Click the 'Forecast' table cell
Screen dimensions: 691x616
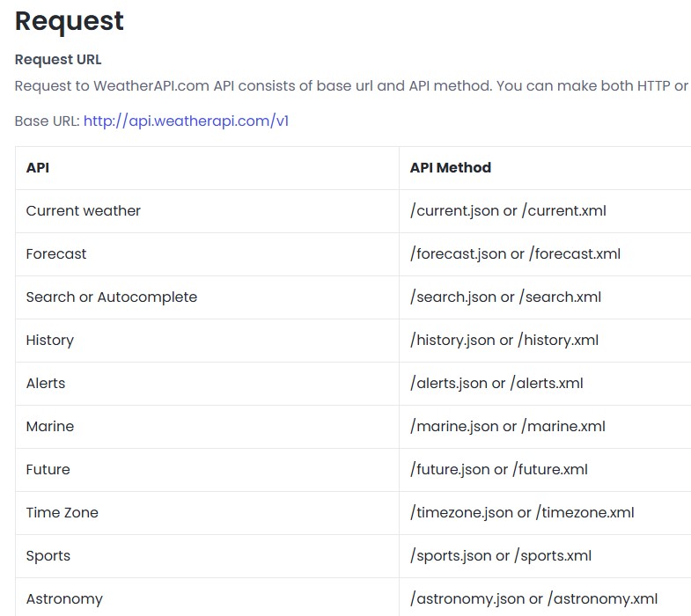coord(207,254)
